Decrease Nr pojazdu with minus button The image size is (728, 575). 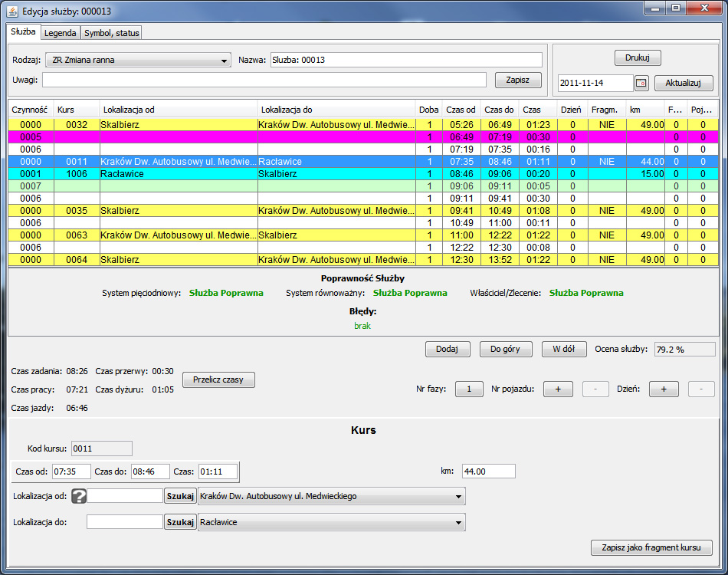pyautogui.click(x=595, y=389)
